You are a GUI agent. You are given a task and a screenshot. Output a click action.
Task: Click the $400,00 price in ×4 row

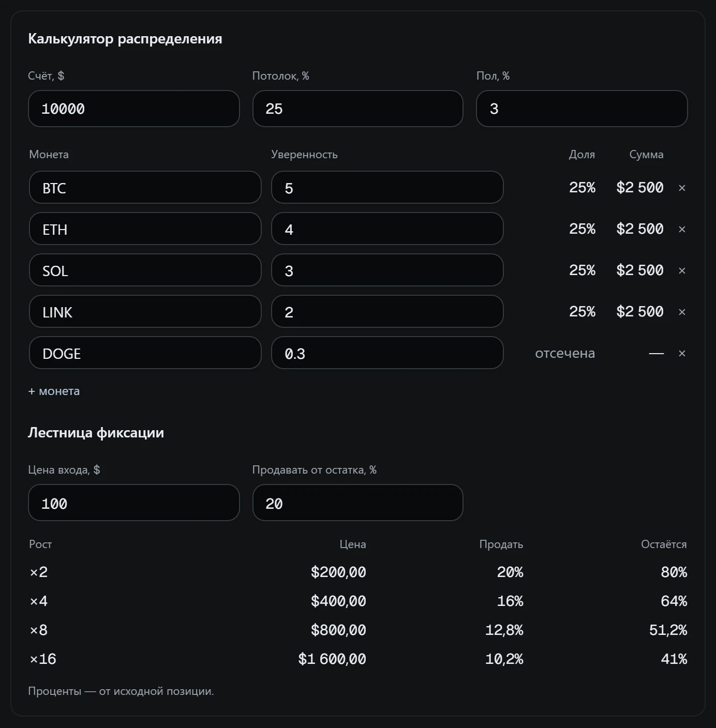[x=338, y=601]
